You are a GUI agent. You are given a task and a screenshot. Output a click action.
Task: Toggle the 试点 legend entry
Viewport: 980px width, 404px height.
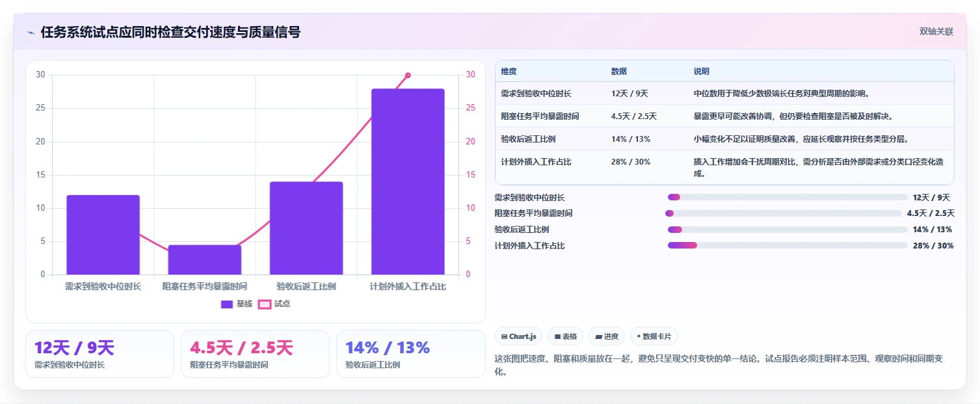[274, 304]
